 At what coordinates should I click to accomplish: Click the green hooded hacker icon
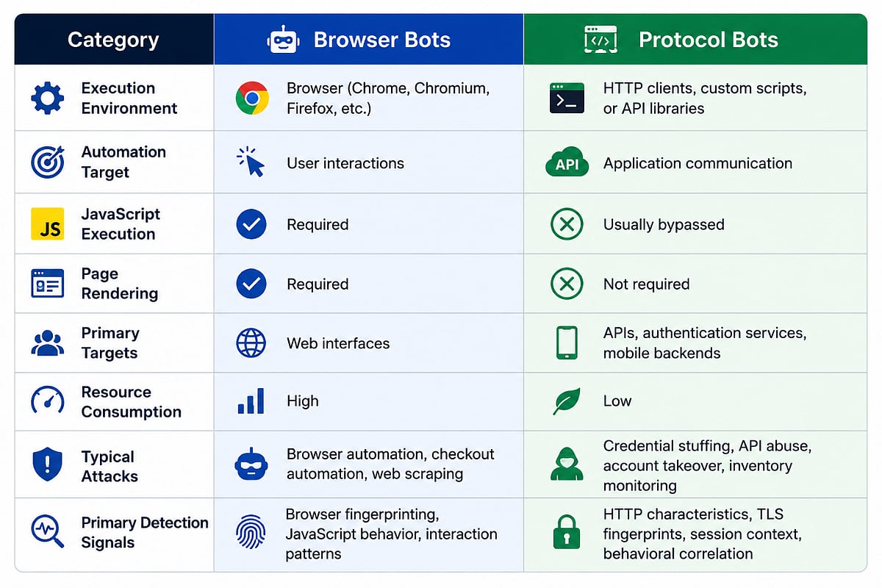[567, 465]
